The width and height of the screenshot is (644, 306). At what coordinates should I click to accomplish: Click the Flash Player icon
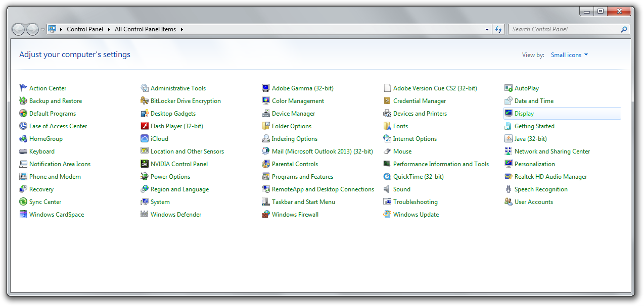pos(145,126)
